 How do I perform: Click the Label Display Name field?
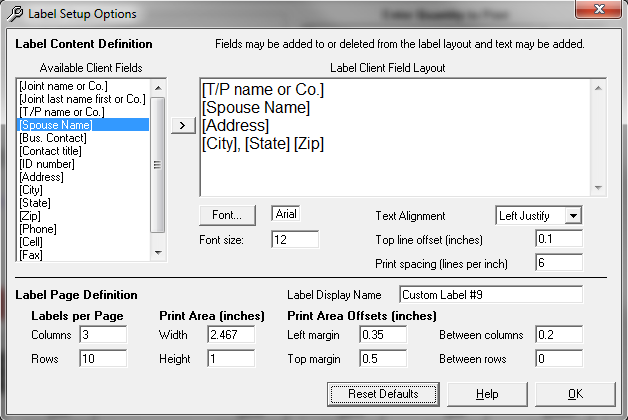click(x=491, y=295)
